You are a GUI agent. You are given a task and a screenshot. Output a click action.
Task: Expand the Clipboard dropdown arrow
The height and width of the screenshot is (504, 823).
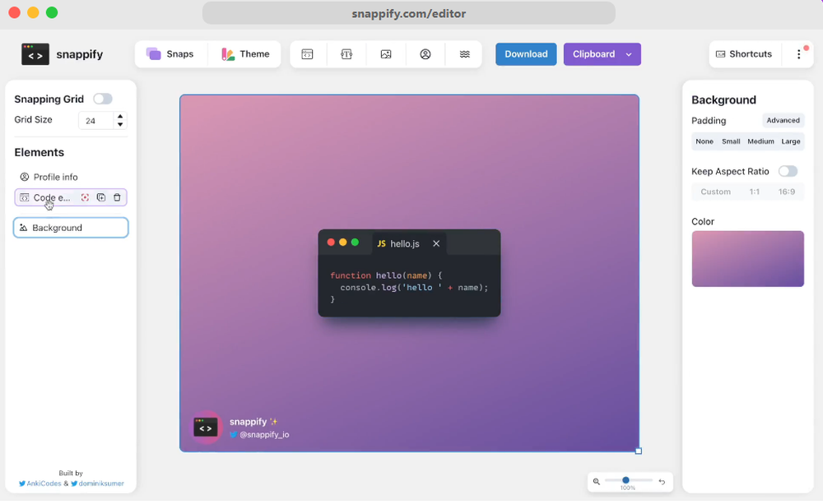coord(630,54)
